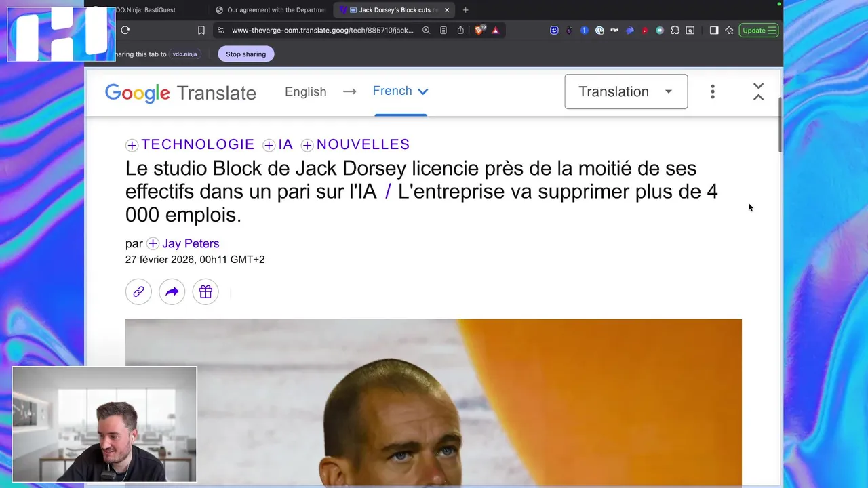Click the address bar URL field
This screenshot has height=488, width=868.
[322, 30]
